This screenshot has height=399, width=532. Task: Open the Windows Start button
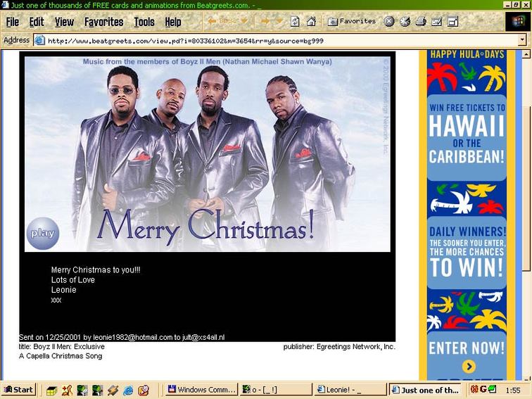tap(19, 390)
